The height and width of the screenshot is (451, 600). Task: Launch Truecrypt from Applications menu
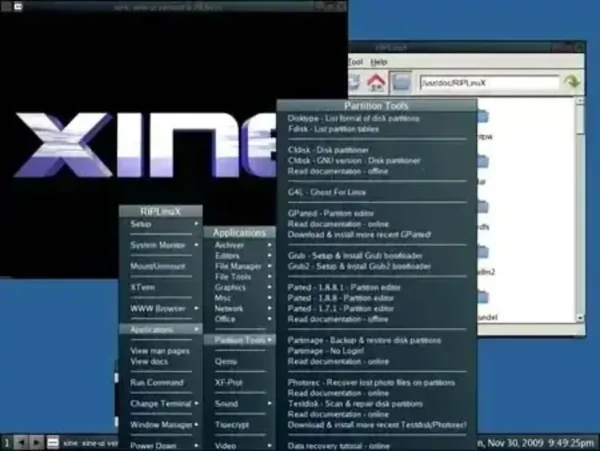point(240,425)
